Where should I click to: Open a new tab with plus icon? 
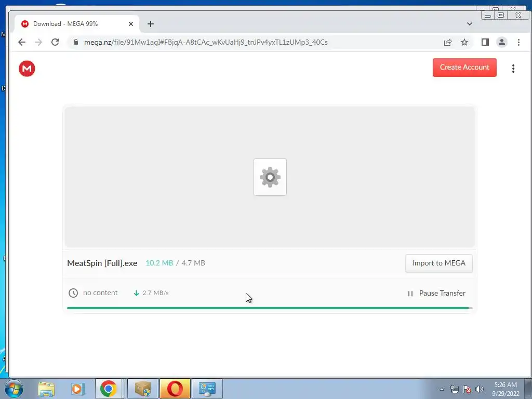tap(151, 24)
